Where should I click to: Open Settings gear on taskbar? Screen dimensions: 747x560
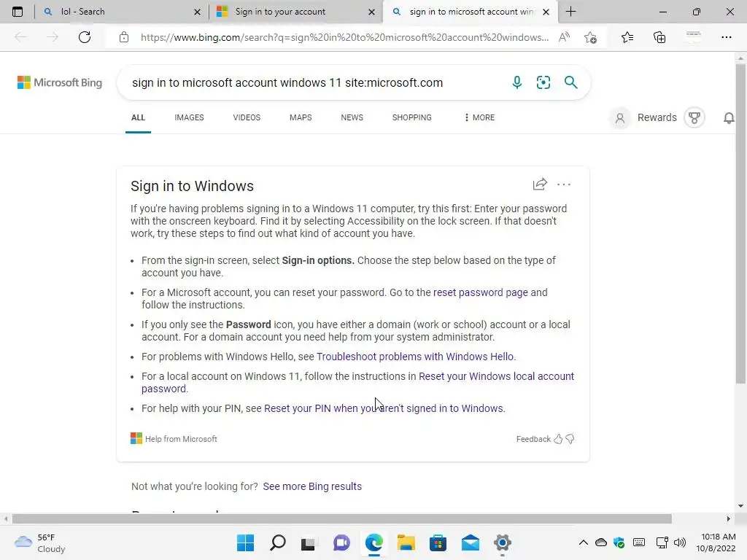502,542
